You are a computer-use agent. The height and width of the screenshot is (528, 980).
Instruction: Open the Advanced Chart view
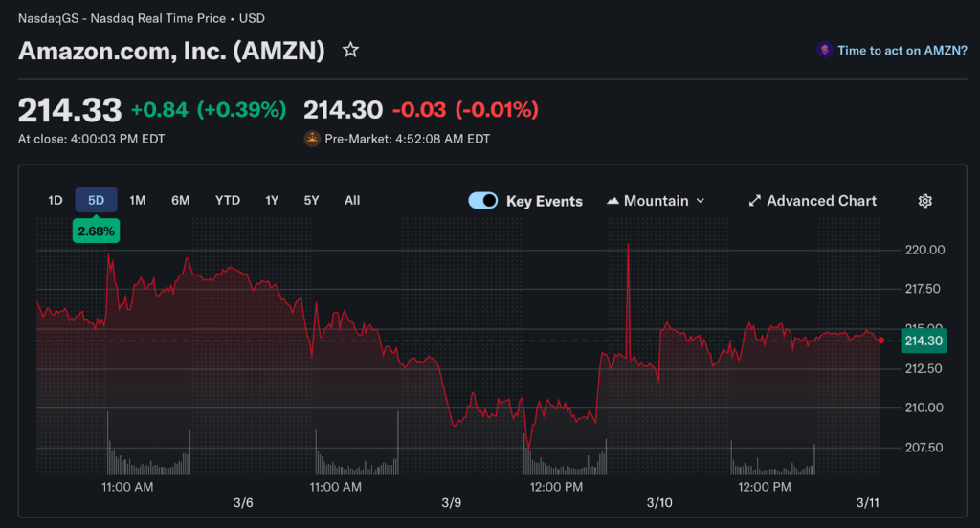pos(821,201)
